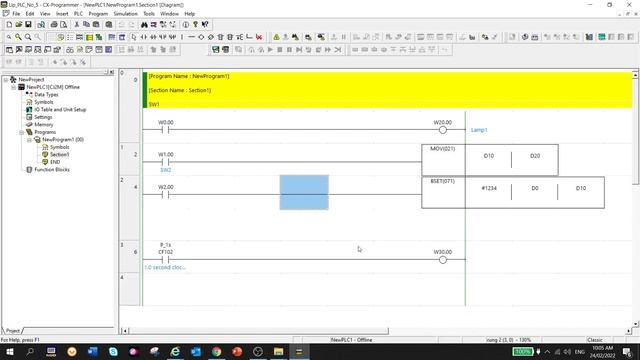Select the New Closed Contact tool
The width and height of the screenshot is (640, 360).
coord(153,37)
